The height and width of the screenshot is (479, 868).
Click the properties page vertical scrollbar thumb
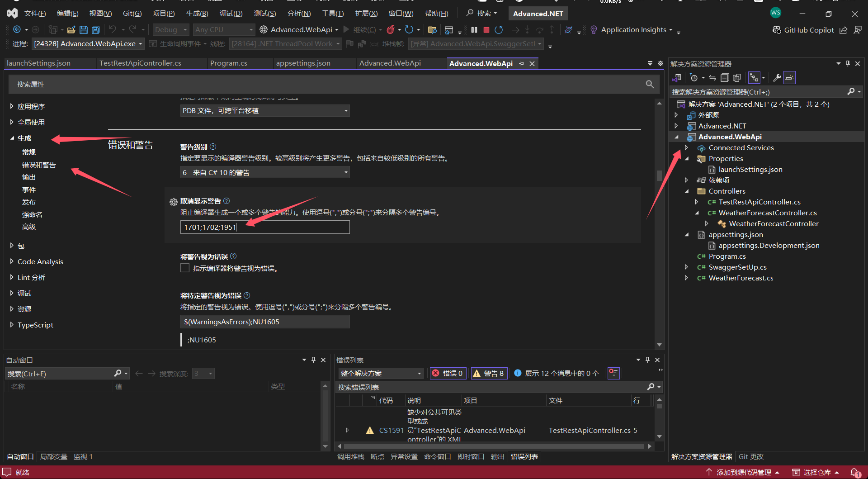click(659, 175)
